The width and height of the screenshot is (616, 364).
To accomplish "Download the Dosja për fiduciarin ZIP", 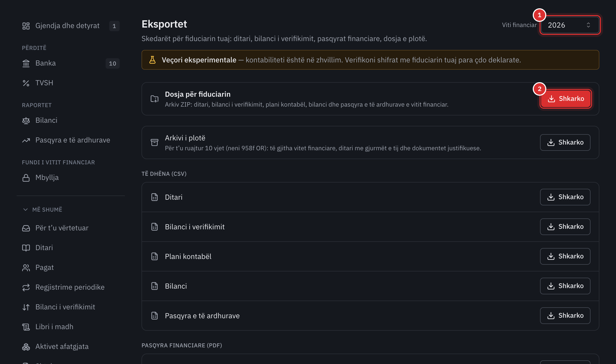I will coord(566,99).
